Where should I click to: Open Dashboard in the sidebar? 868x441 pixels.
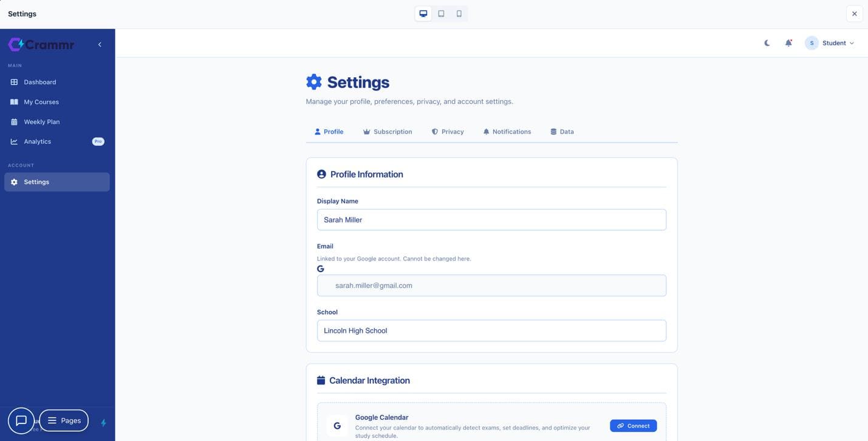(57, 82)
